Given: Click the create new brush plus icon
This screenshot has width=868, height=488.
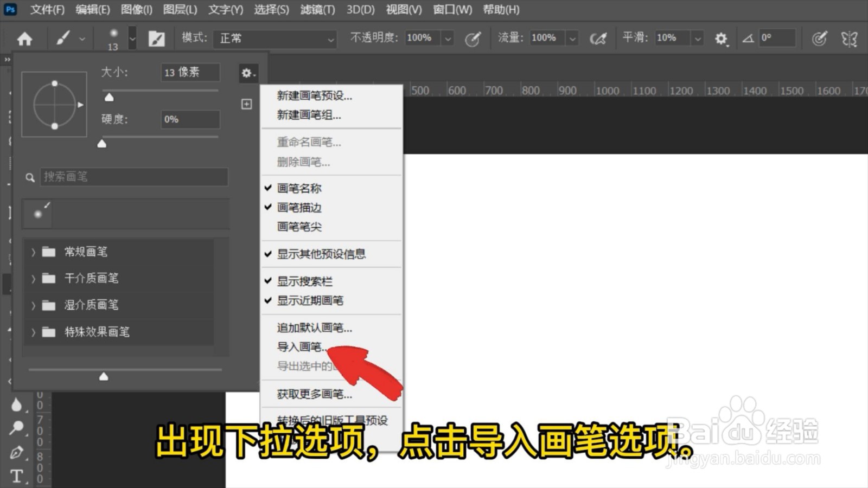Looking at the screenshot, I should [246, 104].
